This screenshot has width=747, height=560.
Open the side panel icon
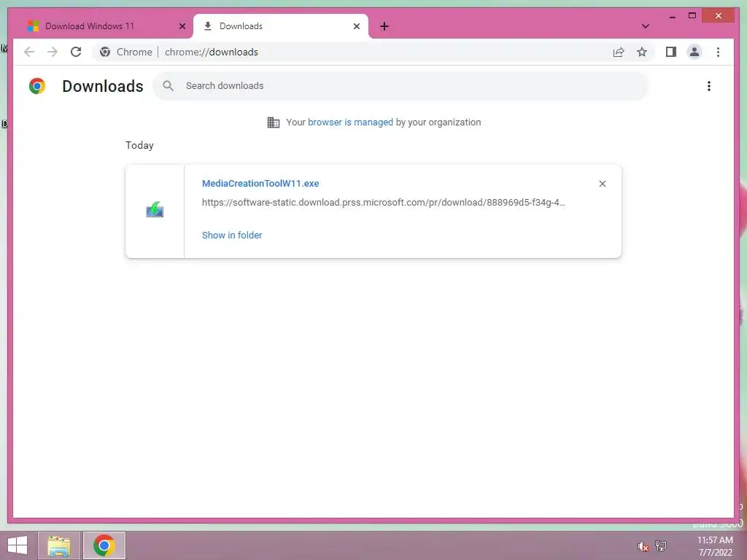pyautogui.click(x=671, y=52)
